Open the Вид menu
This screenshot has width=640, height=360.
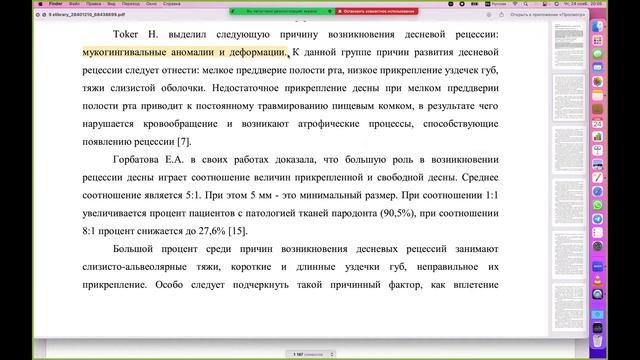[111, 4]
